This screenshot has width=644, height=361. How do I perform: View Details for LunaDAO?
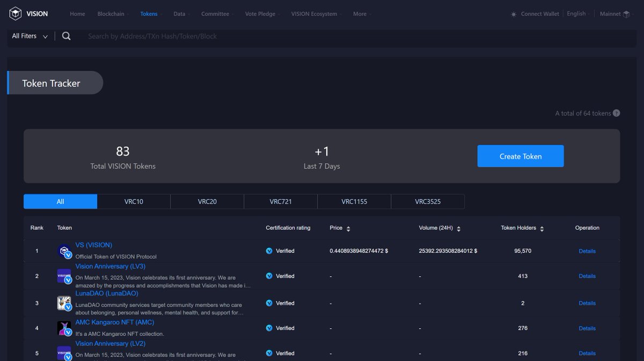(x=587, y=303)
